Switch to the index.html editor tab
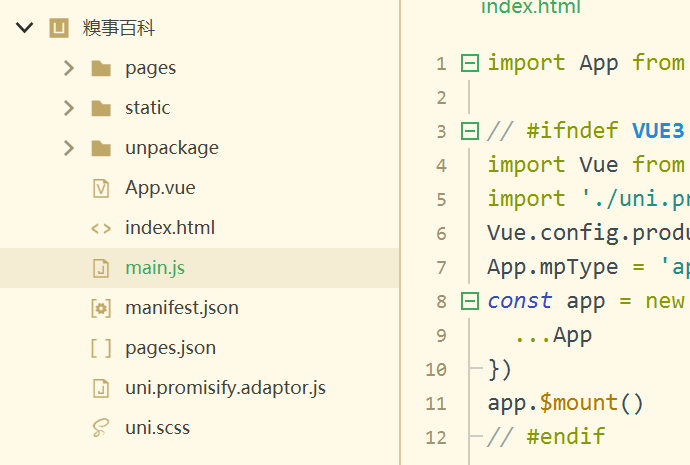The height and width of the screenshot is (465, 690). (530, 7)
